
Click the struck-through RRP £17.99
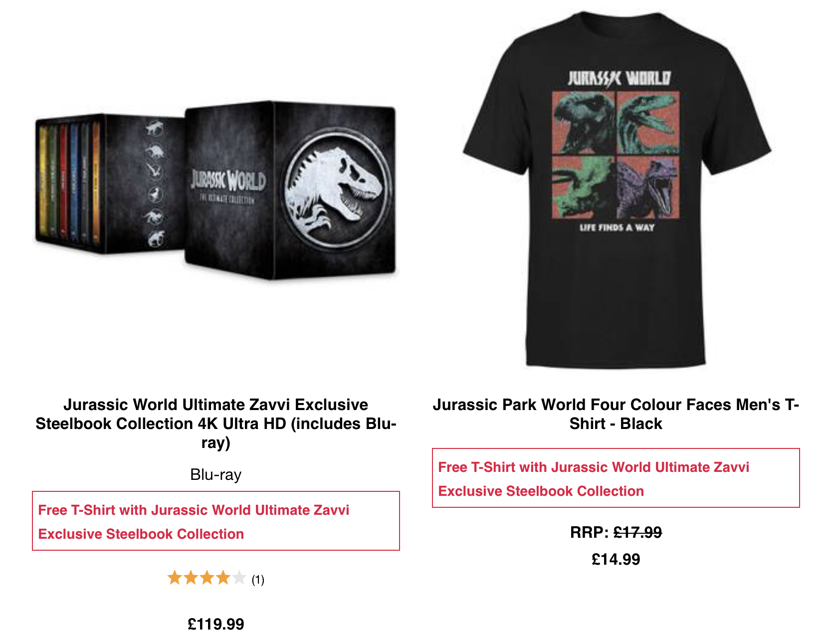coord(637,532)
